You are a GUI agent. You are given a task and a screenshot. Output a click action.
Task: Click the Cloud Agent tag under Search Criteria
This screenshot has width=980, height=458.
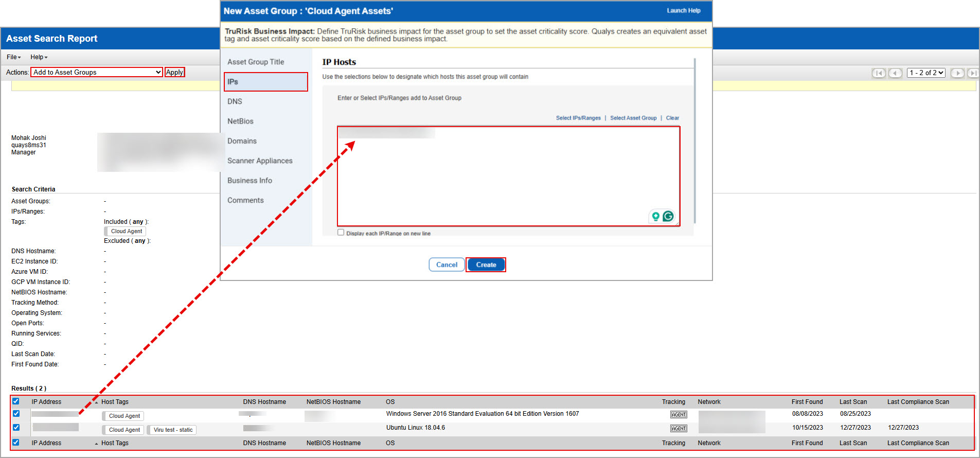(126, 232)
